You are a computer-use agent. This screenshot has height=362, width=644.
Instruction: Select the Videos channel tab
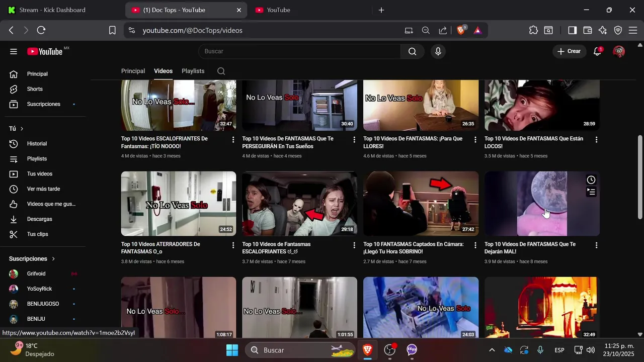pyautogui.click(x=163, y=71)
